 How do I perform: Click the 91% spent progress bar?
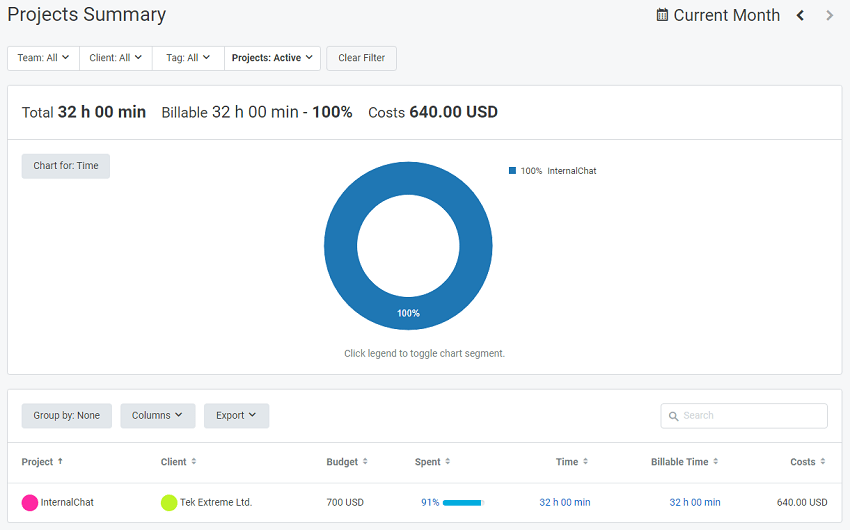coord(463,503)
